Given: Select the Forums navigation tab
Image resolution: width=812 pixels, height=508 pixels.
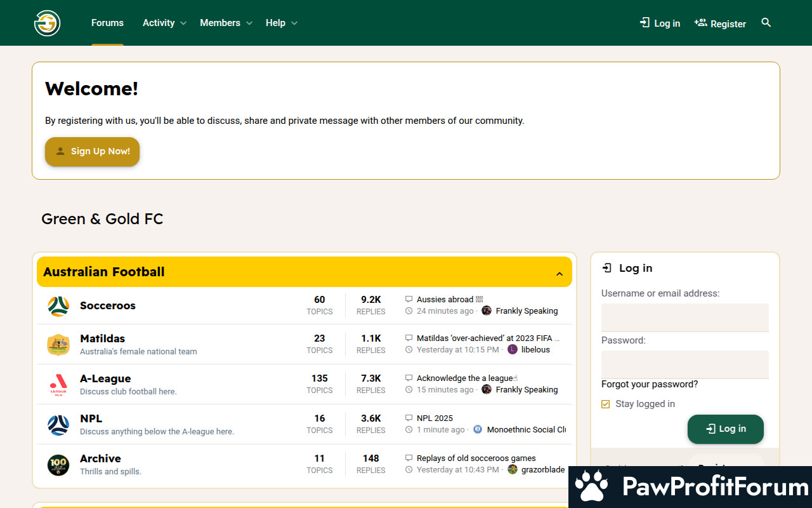Looking at the screenshot, I should 107,23.
